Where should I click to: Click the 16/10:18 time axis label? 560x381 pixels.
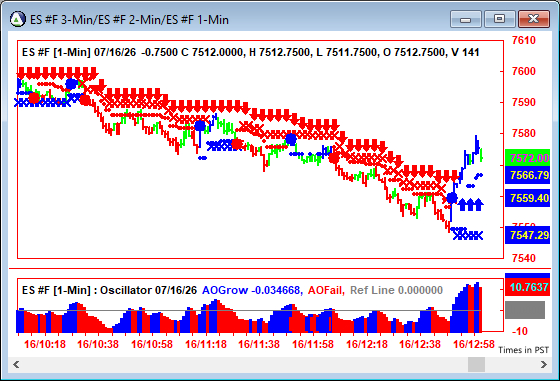pyautogui.click(x=45, y=344)
